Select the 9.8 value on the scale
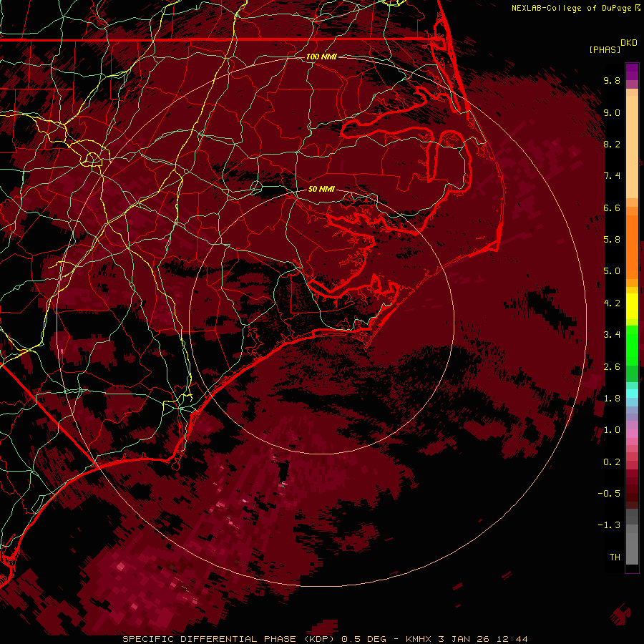 tap(612, 80)
